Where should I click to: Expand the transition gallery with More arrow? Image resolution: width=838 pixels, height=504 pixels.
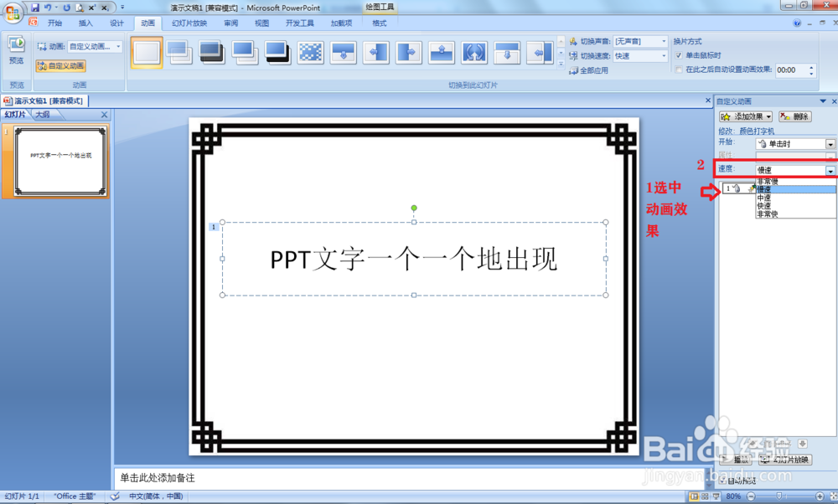click(x=561, y=64)
